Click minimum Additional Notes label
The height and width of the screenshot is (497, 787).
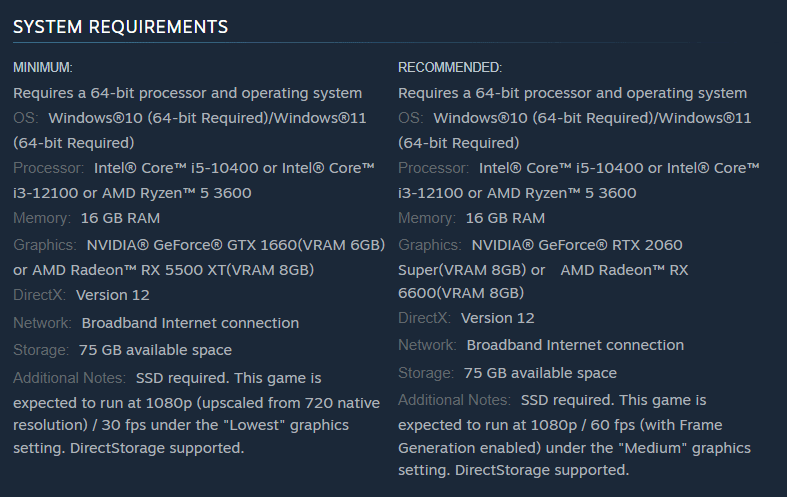click(x=69, y=378)
